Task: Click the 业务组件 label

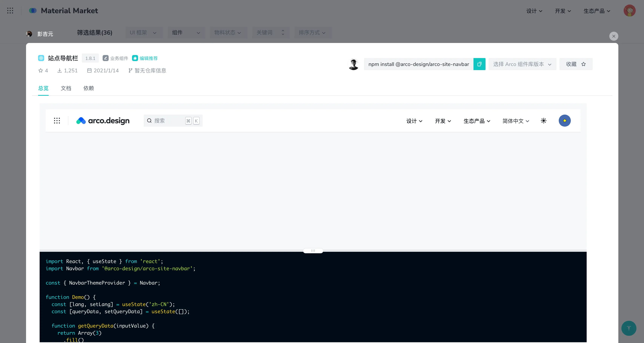Action: pyautogui.click(x=119, y=58)
